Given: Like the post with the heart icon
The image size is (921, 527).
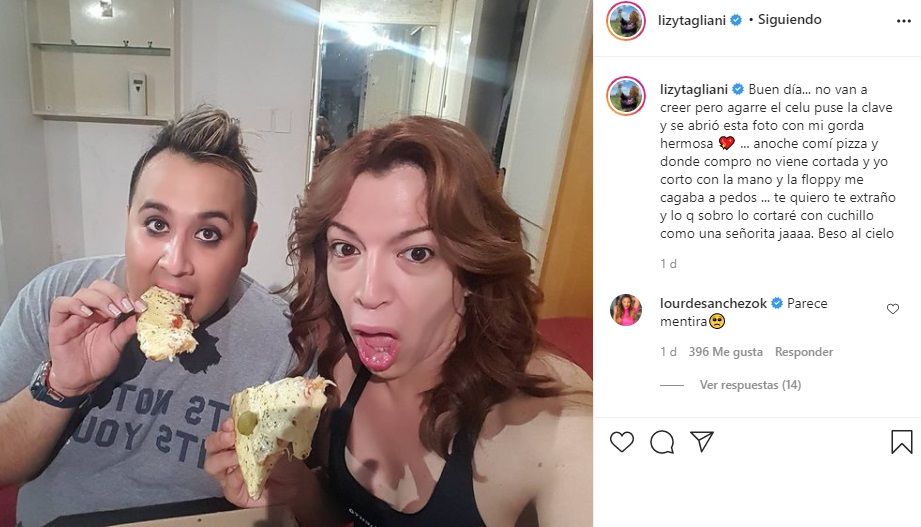Looking at the screenshot, I should pyautogui.click(x=621, y=442).
